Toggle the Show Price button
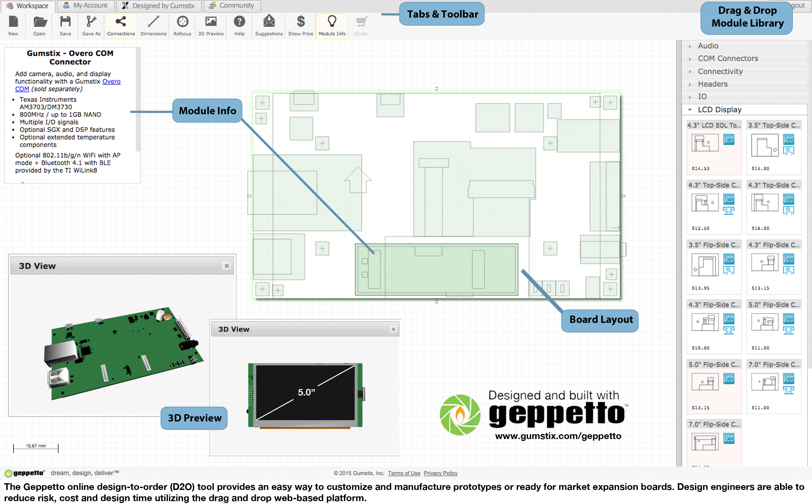Screen dimensions: 812x504 tap(300, 26)
